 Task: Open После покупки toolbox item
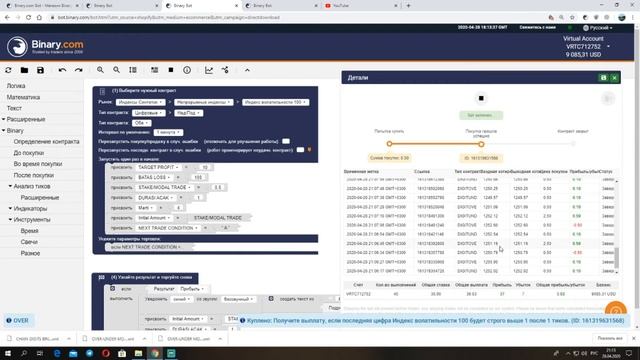[33, 175]
